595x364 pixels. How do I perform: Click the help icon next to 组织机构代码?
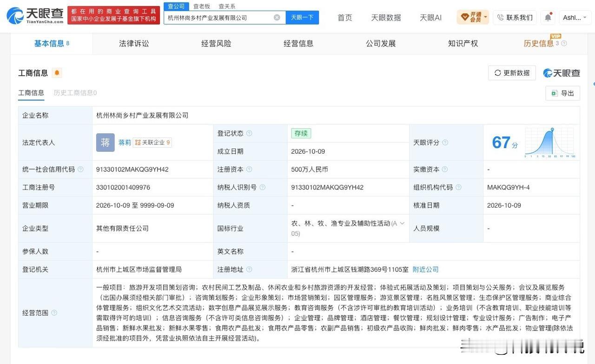pyautogui.click(x=458, y=188)
